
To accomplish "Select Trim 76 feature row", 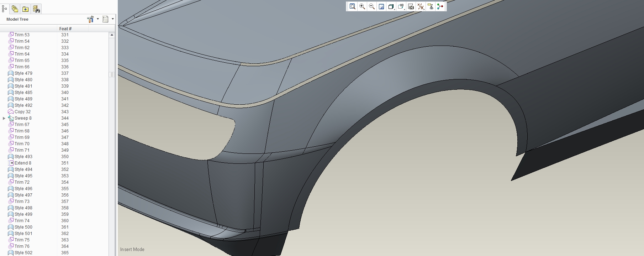I will (x=22, y=246).
